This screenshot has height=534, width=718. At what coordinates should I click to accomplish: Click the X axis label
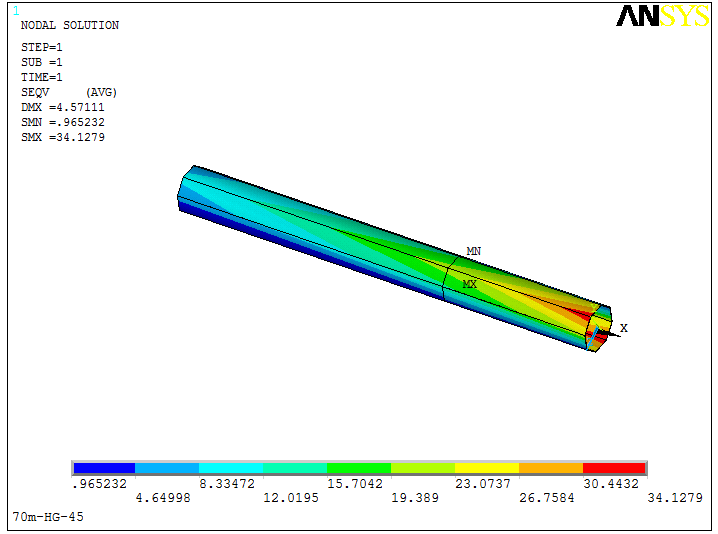pyautogui.click(x=624, y=328)
